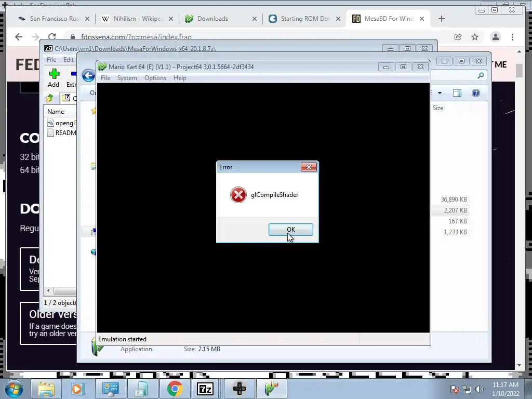Click the Chrome address bar URL
Viewport: 532px width, 399px height.
point(137,37)
